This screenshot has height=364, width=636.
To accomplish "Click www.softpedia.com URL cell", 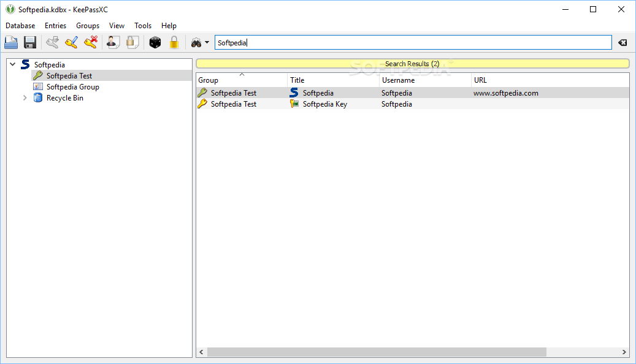I will tap(506, 93).
